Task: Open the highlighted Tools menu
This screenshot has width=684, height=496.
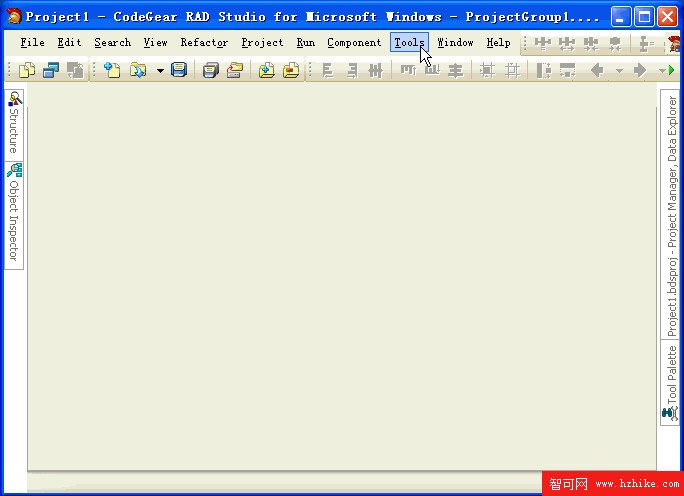Action: point(410,42)
